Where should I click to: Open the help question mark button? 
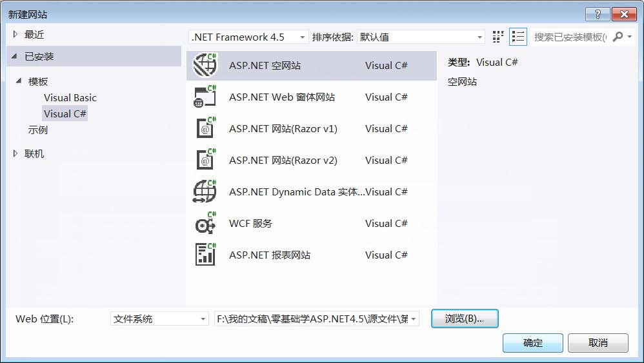pyautogui.click(x=598, y=14)
